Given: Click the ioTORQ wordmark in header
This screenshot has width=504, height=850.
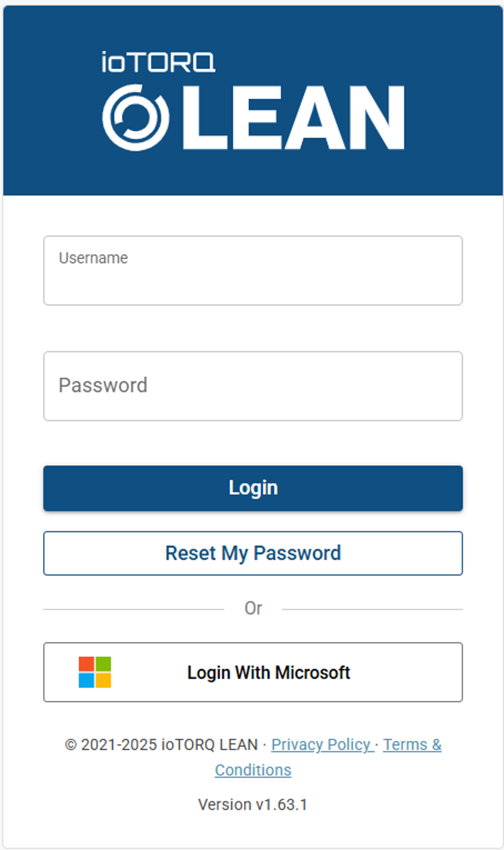Looking at the screenshot, I should coord(158,62).
